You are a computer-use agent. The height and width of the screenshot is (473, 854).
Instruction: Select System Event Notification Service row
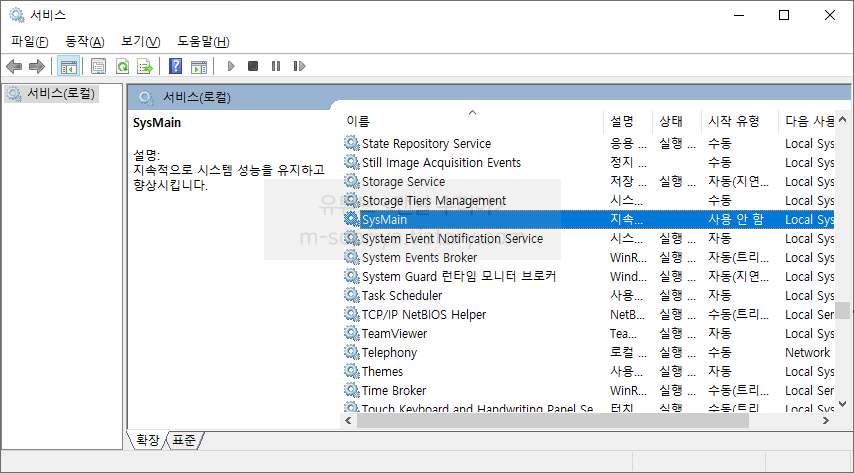click(589, 239)
